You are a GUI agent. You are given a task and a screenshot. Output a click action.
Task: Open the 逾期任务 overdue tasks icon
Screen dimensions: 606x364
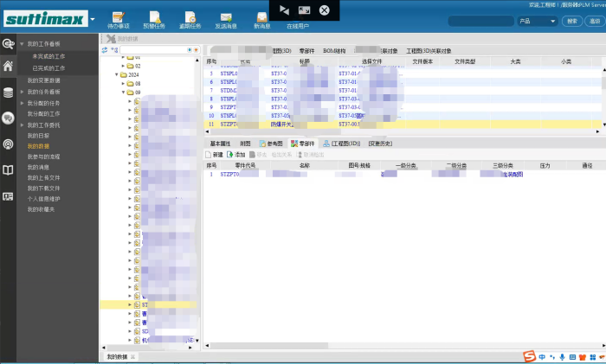pyautogui.click(x=190, y=20)
